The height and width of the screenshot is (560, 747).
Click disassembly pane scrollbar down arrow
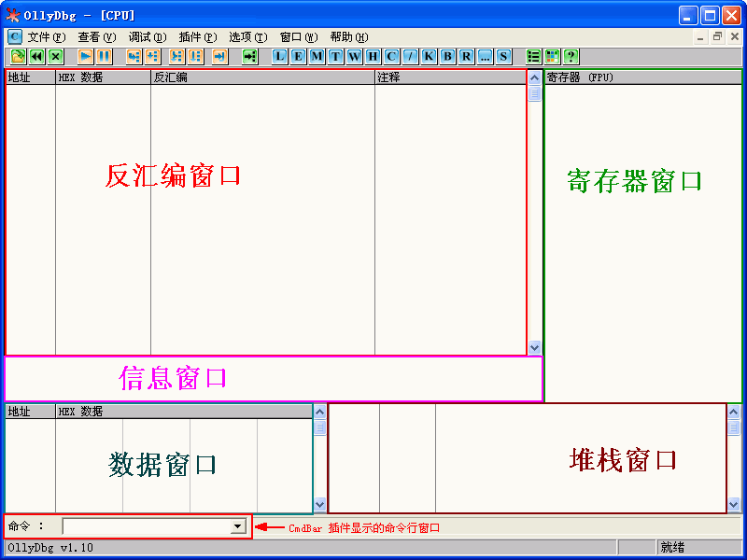click(534, 347)
